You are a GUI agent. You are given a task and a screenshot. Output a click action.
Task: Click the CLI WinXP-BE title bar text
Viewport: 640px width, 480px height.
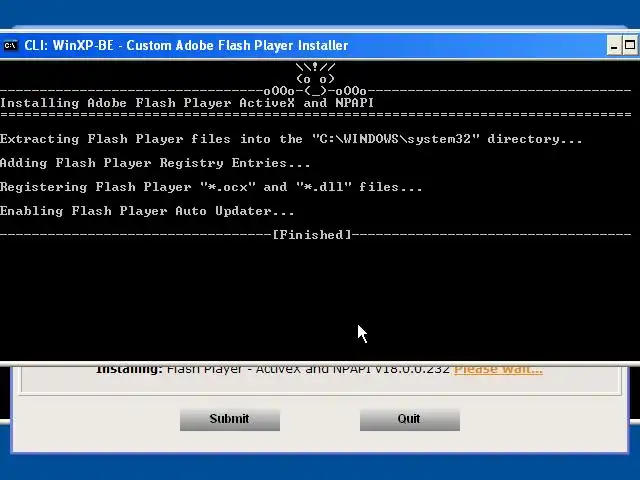coord(186,45)
